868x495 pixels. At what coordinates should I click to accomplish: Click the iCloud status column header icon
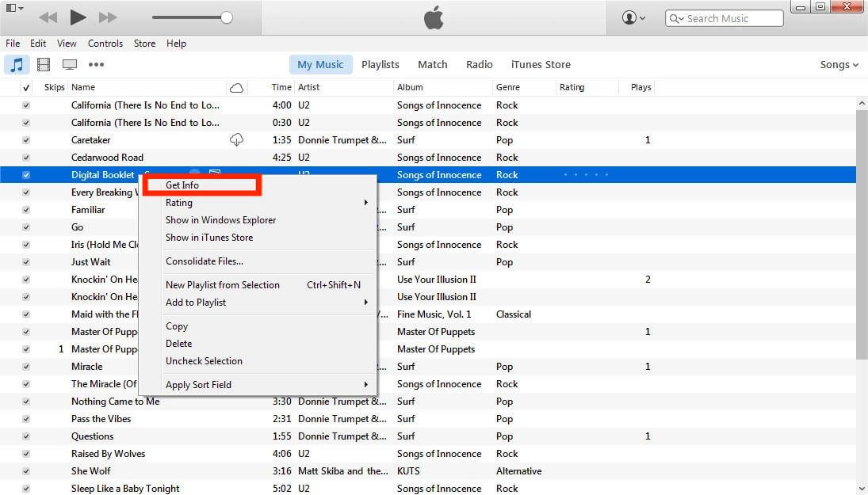236,87
